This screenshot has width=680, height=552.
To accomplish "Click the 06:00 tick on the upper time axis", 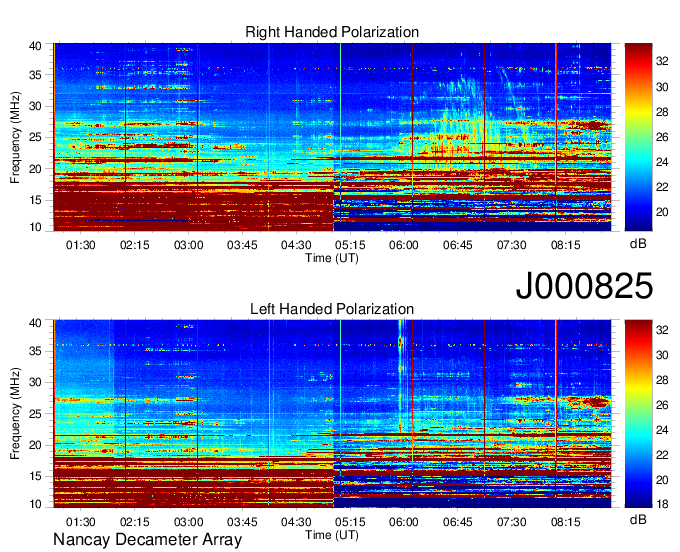I will 404,245.
